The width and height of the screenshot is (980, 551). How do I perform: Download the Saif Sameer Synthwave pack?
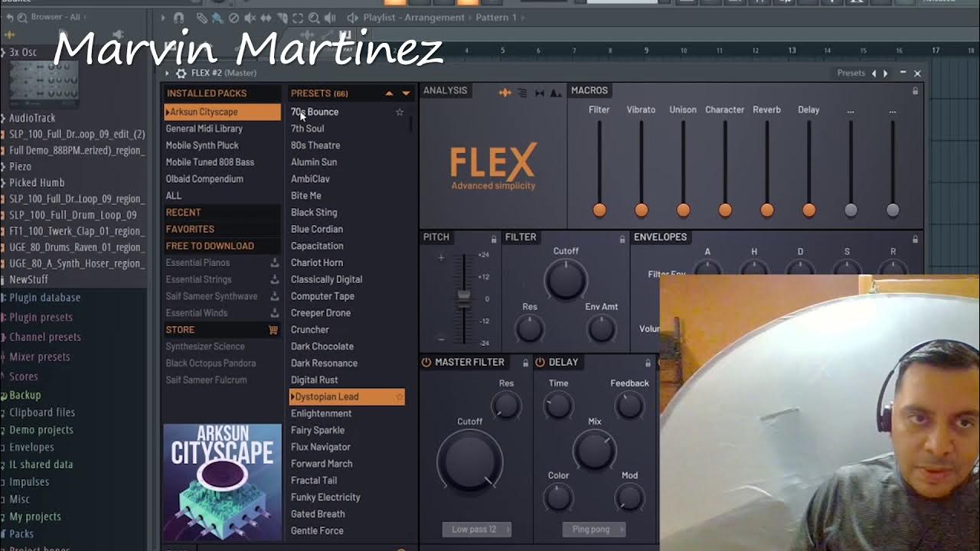pyautogui.click(x=274, y=296)
